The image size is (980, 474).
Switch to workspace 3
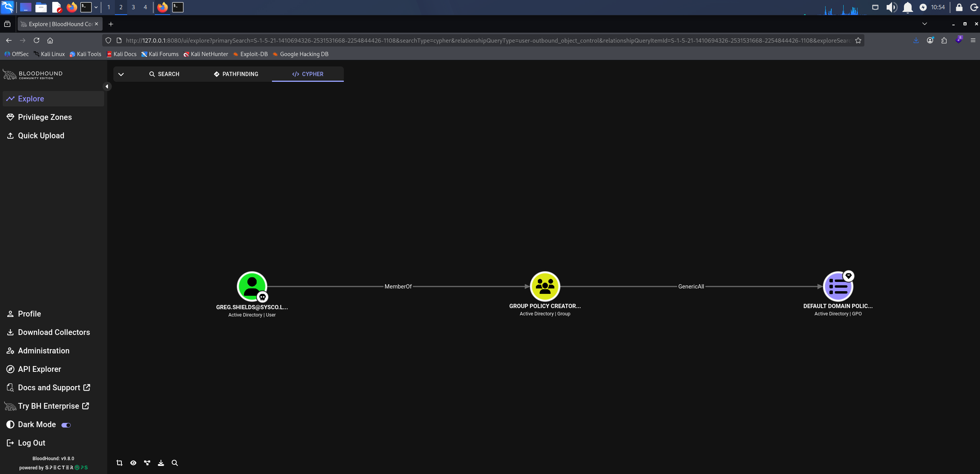coord(133,7)
